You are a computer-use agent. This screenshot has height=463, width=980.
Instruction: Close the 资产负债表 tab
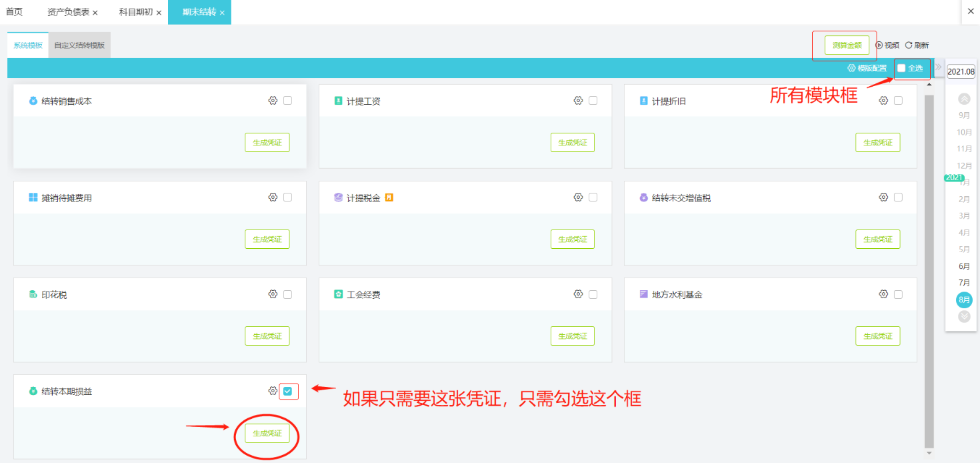(x=95, y=13)
